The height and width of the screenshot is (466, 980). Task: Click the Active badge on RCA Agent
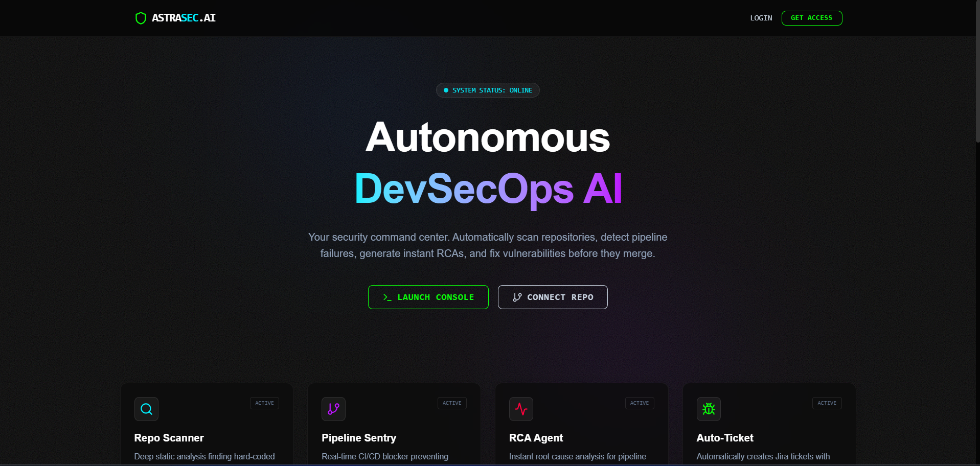(640, 403)
